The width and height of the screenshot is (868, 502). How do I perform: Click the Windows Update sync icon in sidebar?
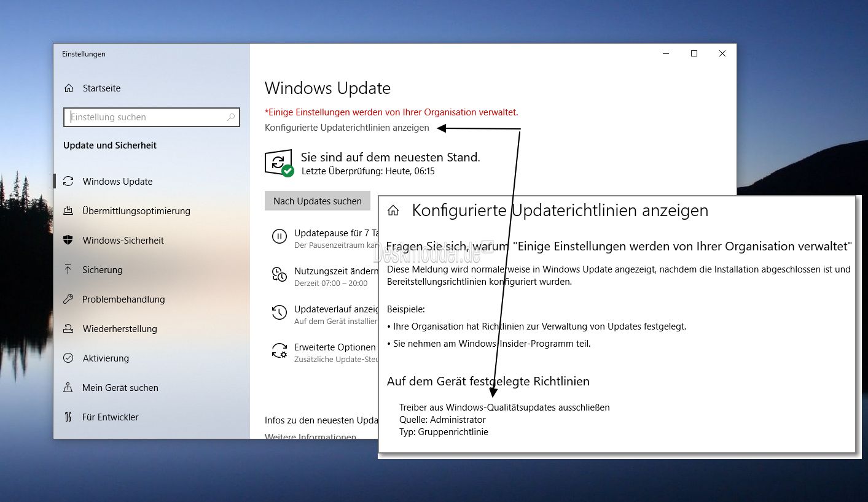pos(68,182)
